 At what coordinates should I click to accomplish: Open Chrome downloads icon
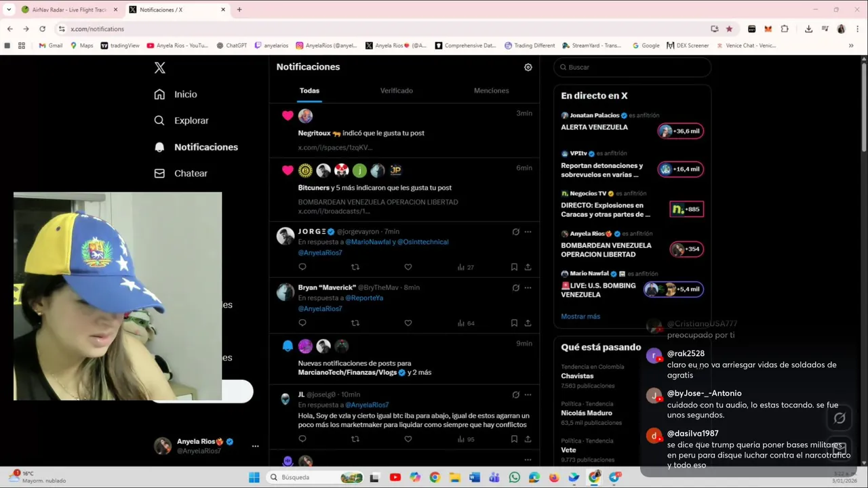(808, 28)
